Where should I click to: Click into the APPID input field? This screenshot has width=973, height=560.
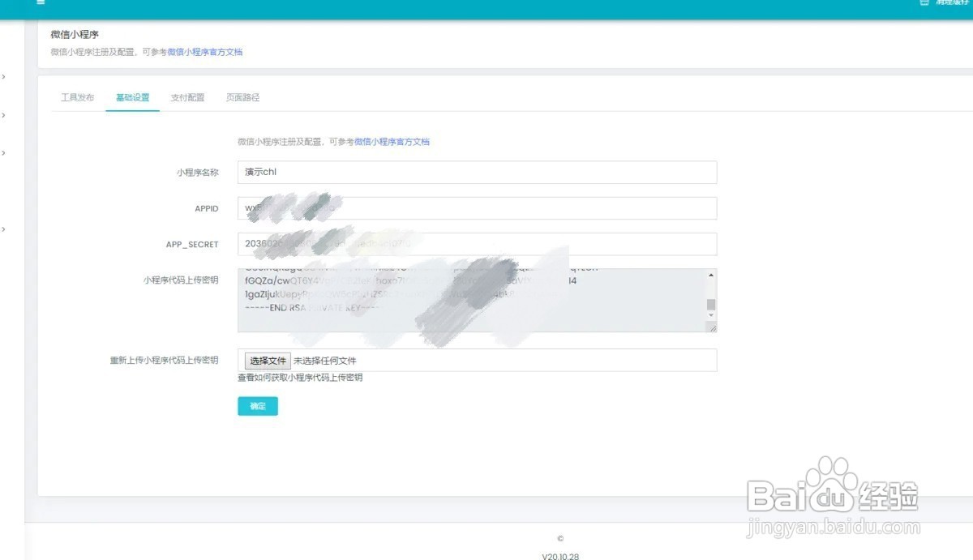click(x=477, y=208)
